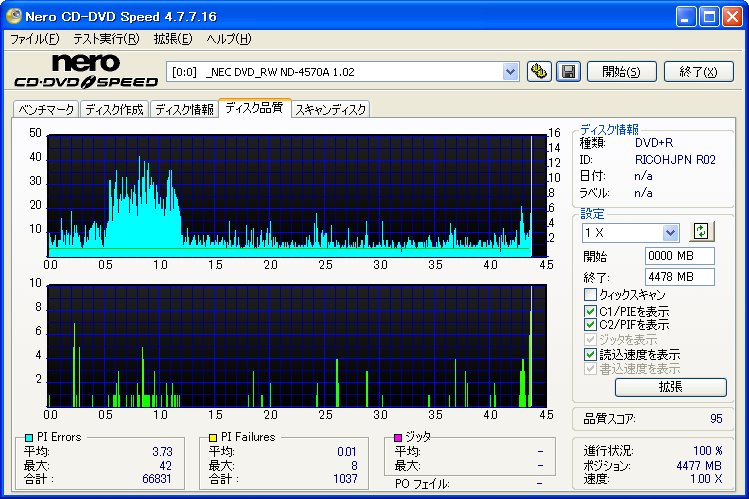Viewport: 749px width, 499px height.
Task: Click the PO フェイル label
Action: (422, 484)
